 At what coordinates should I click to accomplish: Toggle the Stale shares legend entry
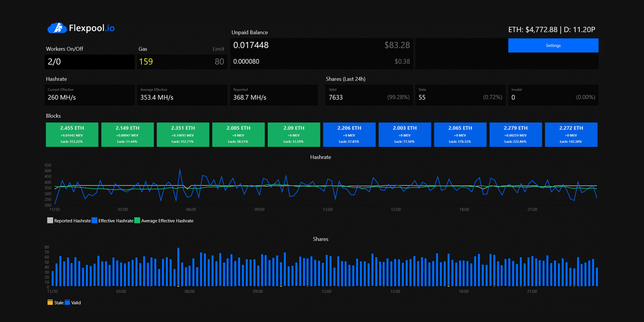[55, 302]
